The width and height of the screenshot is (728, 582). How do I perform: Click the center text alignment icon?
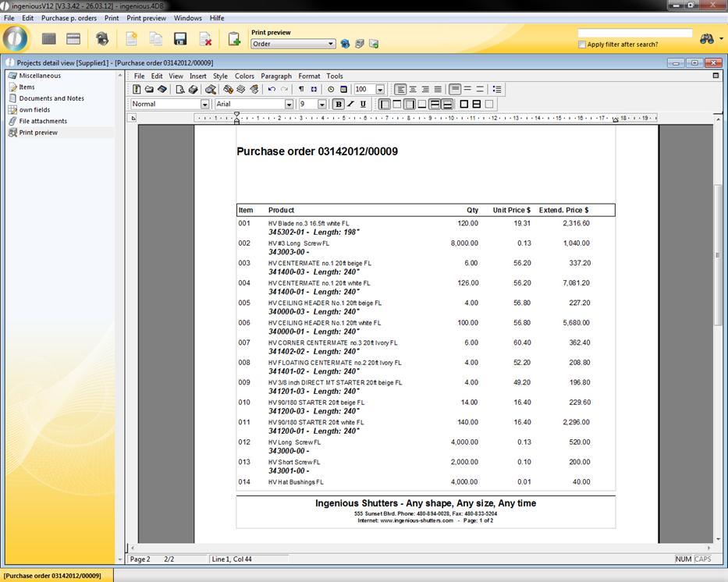(413, 90)
